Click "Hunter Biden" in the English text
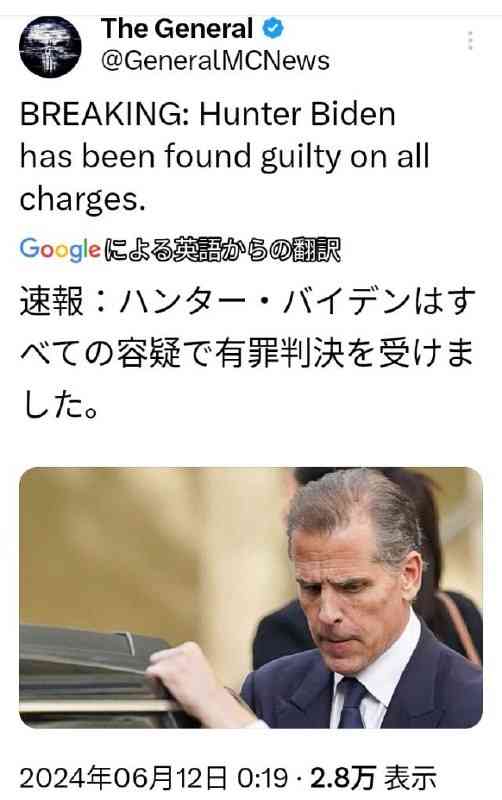The image size is (502, 800). coord(297,114)
